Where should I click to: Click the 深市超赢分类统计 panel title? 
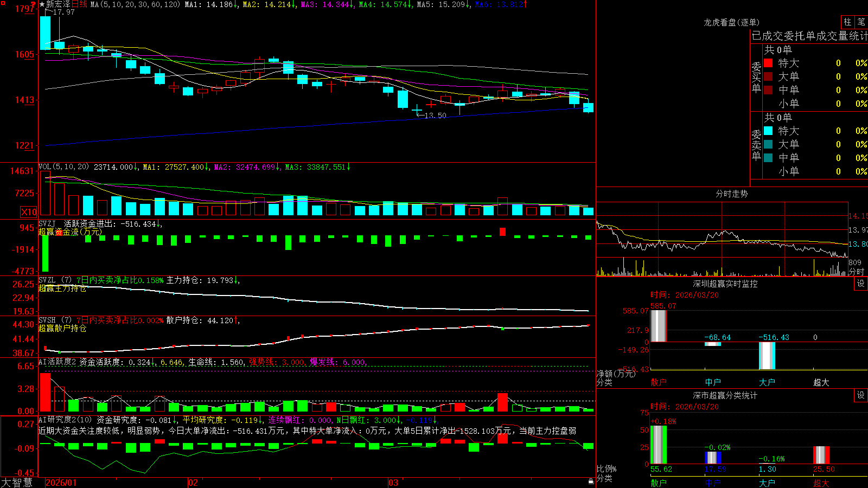[725, 395]
